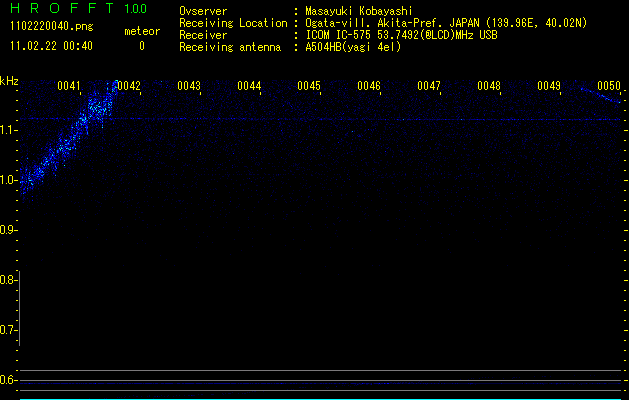Screen dimensions: 629x400
Task: Click the 0043 time marker
Action: [189, 86]
